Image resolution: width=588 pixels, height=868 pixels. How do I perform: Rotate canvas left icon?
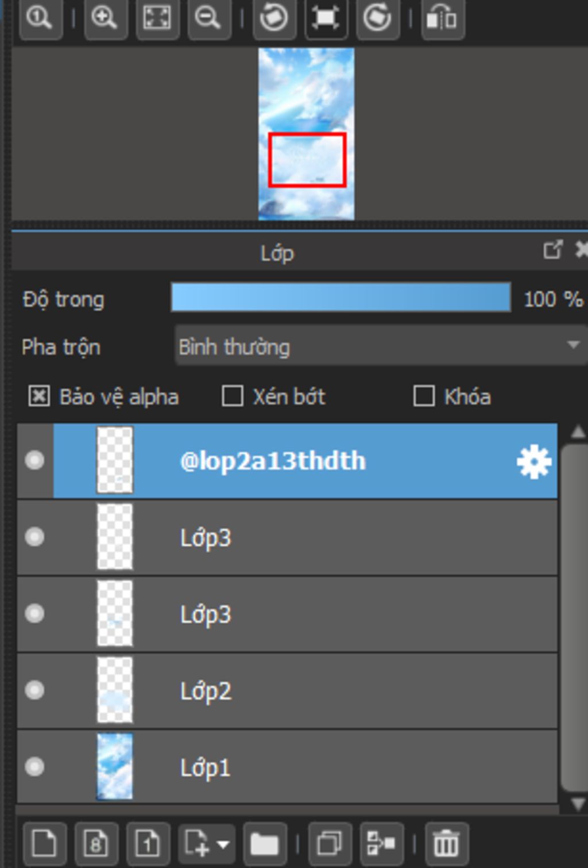(274, 19)
